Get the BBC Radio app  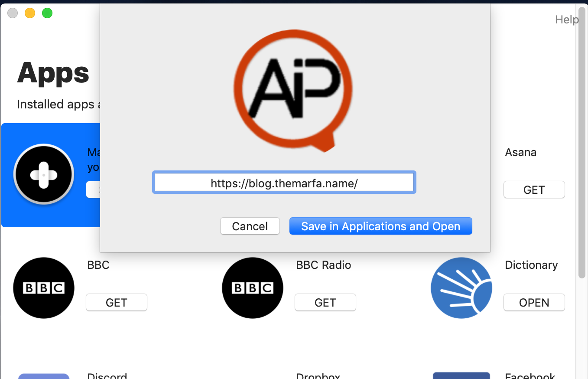[325, 302]
